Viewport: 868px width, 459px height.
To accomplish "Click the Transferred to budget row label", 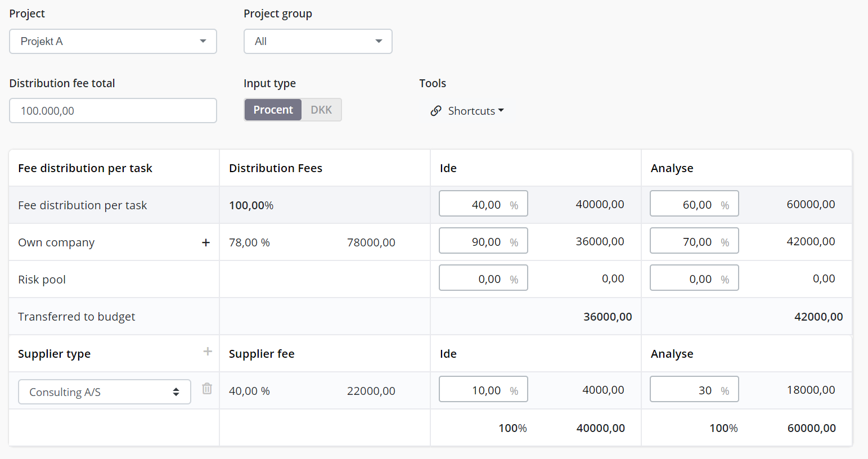I will [x=76, y=316].
